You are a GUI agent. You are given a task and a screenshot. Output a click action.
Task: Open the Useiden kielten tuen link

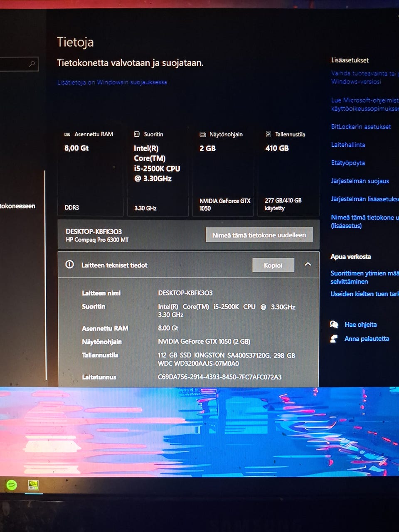tap(365, 294)
